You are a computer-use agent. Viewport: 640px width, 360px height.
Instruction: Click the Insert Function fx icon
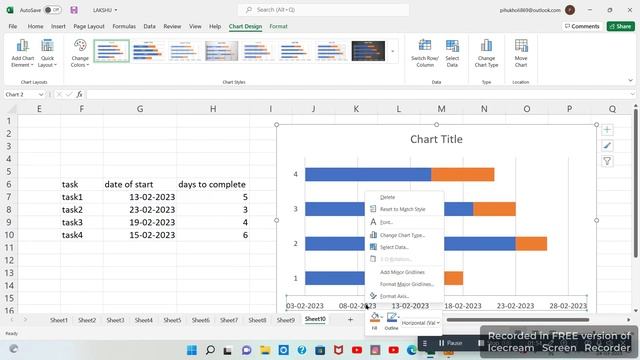pos(79,94)
